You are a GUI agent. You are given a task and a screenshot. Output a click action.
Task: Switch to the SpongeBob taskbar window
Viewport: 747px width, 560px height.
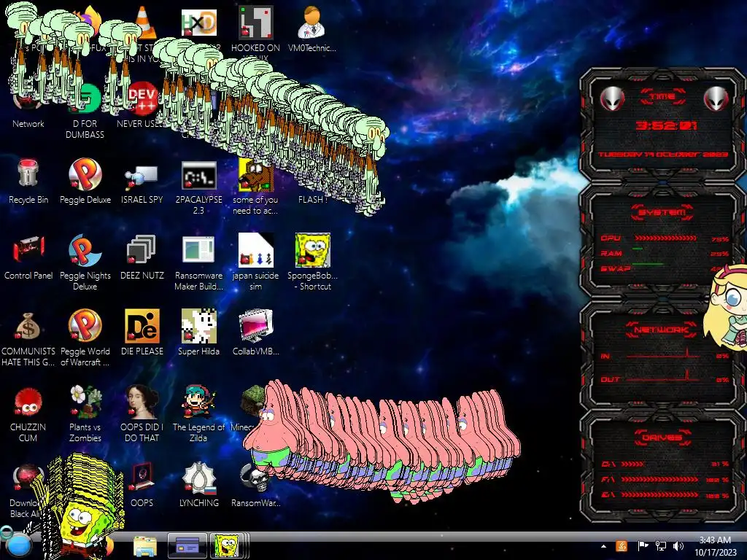pos(228,545)
